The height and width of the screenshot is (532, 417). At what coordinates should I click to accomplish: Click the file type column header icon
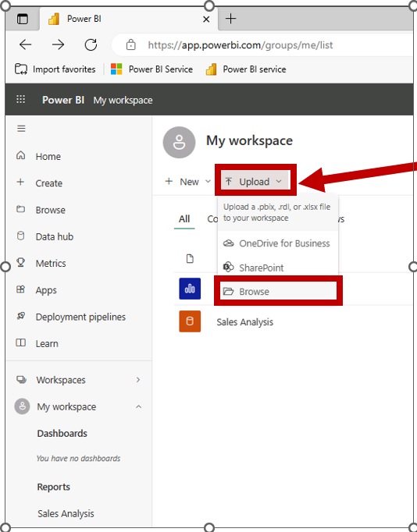(190, 259)
